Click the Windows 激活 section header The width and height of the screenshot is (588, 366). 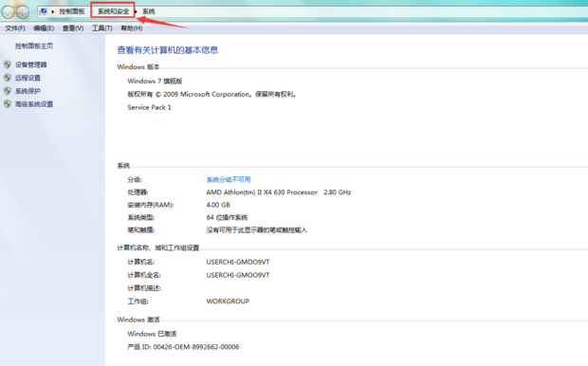click(138, 320)
